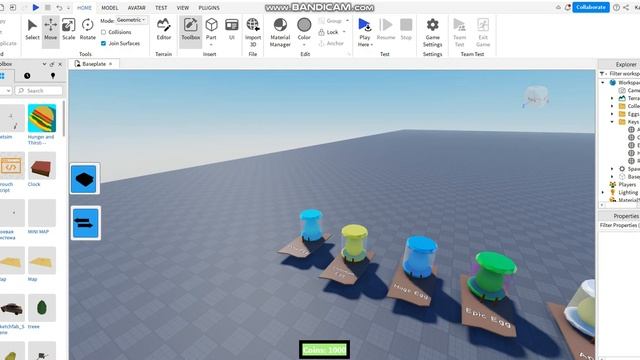Open the PLUGINS tab
640x360 pixels.
click(x=209, y=8)
